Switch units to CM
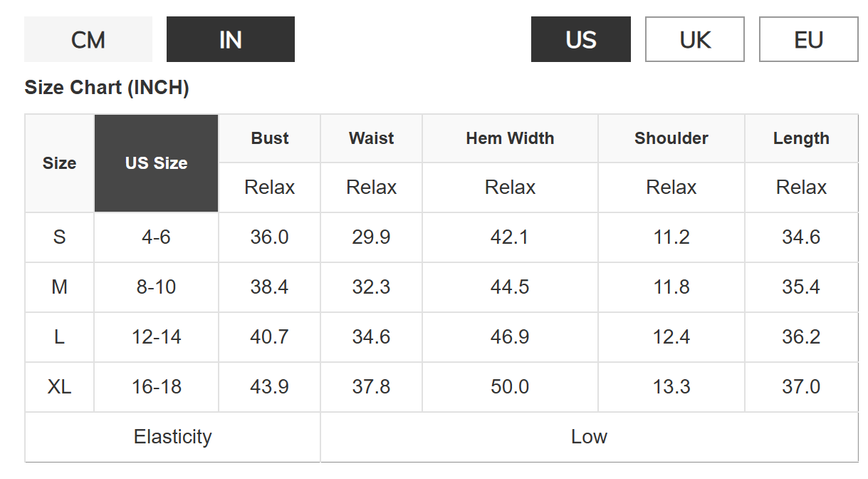Viewport: 868px width, 479px height. [x=88, y=40]
